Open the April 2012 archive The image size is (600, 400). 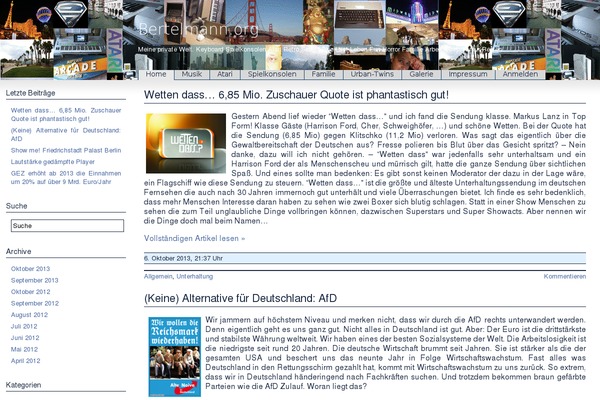(25, 361)
